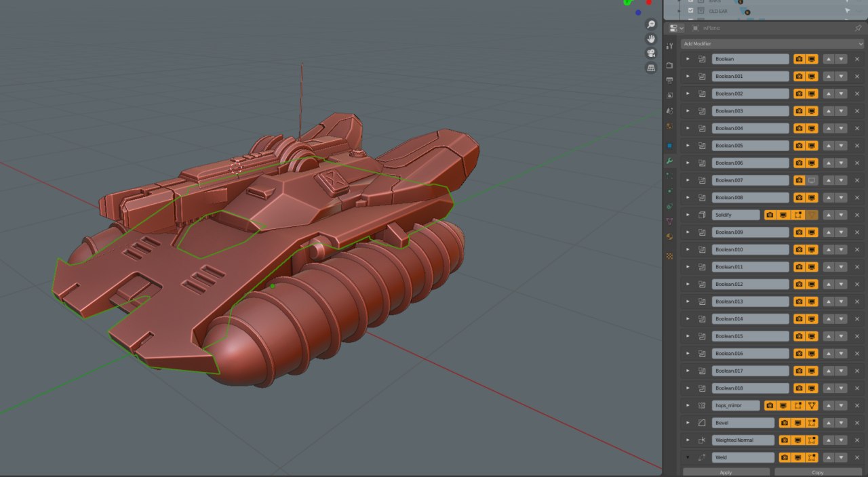Remove the Boolean.016 modifier
Screen dimensions: 868x477
[x=857, y=354]
